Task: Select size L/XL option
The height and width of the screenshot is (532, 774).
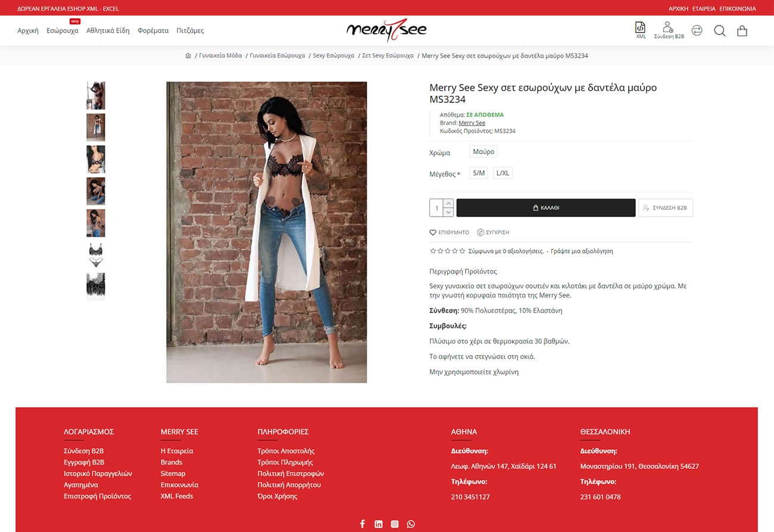Action: point(503,173)
